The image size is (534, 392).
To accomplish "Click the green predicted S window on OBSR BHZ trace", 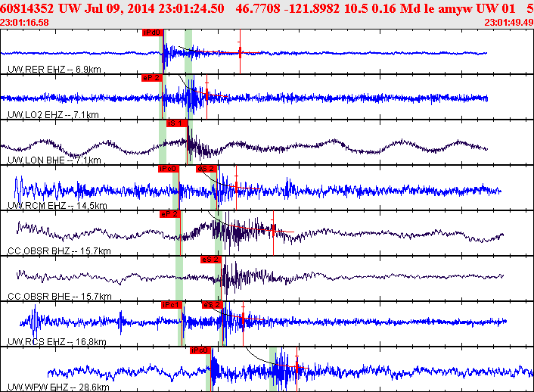I will 219,233.
